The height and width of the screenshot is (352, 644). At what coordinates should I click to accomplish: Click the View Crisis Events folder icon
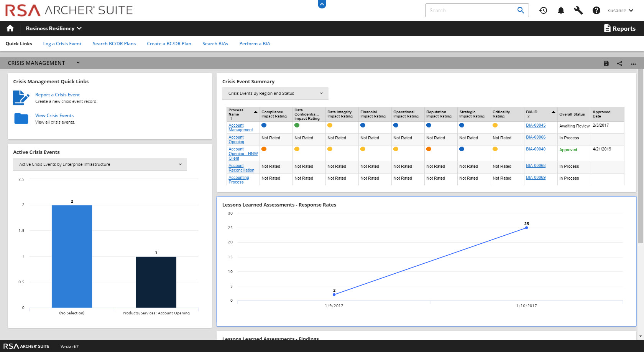[21, 118]
